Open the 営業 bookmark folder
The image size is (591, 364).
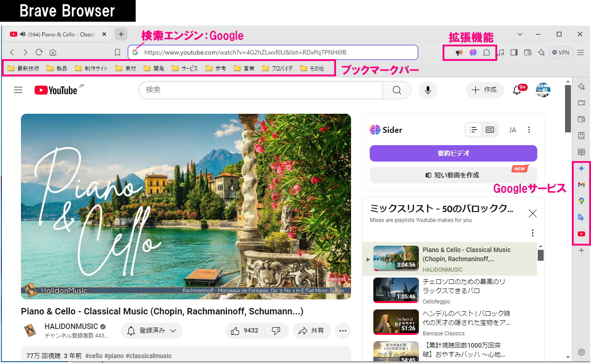tap(244, 69)
